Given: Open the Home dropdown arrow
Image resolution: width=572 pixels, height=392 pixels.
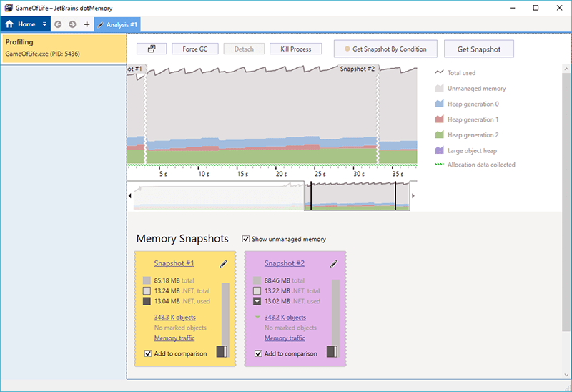Looking at the screenshot, I should (44, 24).
